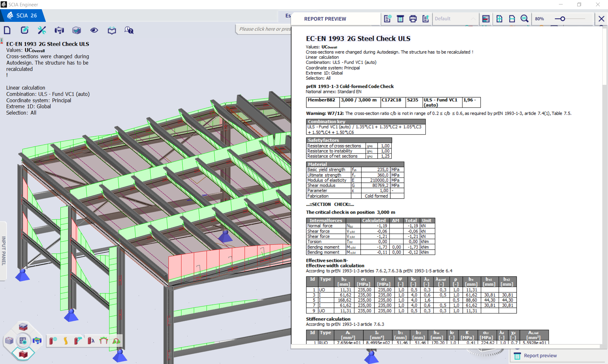Click zoom to 100% magnifier icon
Image resolution: width=608 pixels, height=364 pixels.
pyautogui.click(x=524, y=19)
